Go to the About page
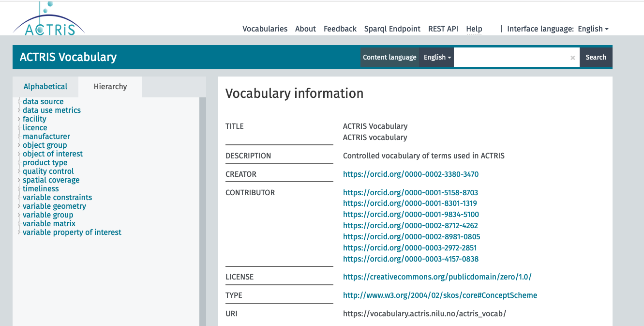The height and width of the screenshot is (326, 644). [x=305, y=29]
